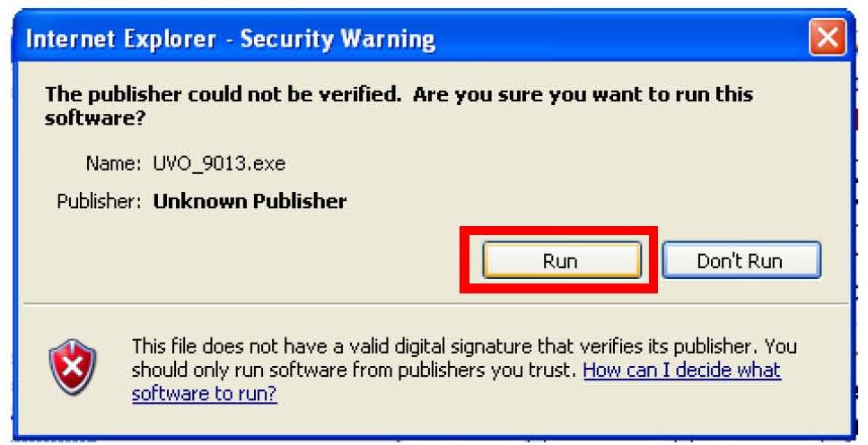868x445 pixels.
Task: Click the 'publisher could not be verified' heading
Action: [245, 94]
